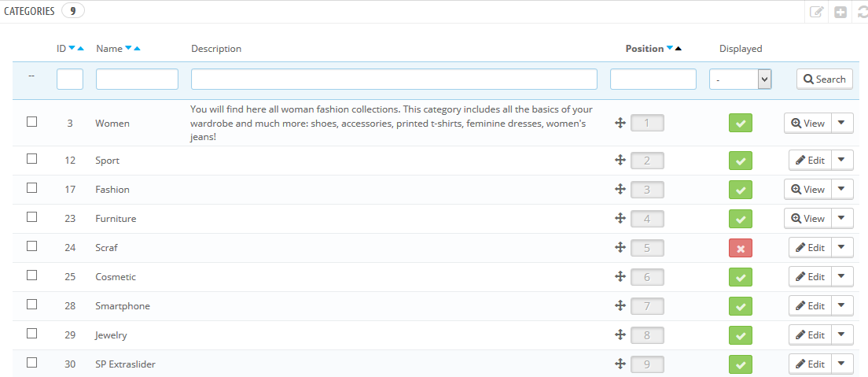Expand actions arrow next to Cosmetic Edit
The width and height of the screenshot is (868, 377).
tap(842, 277)
